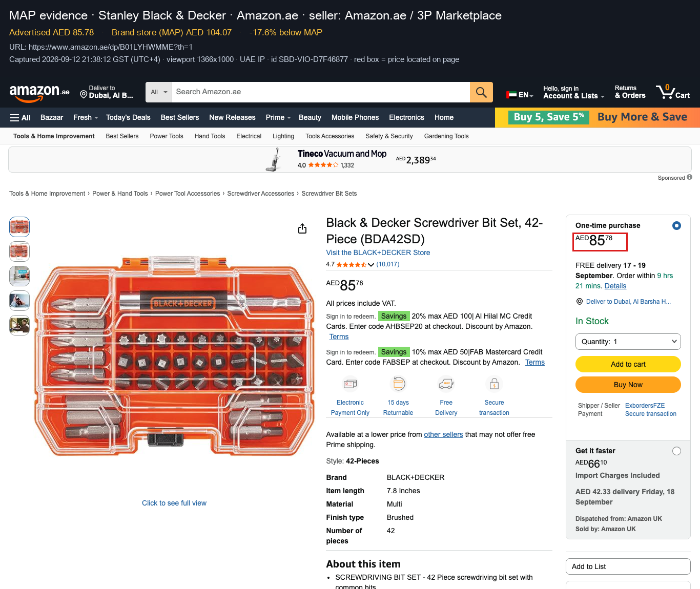The image size is (700, 589).
Task: Click the Amazon.ae logo
Action: click(39, 92)
